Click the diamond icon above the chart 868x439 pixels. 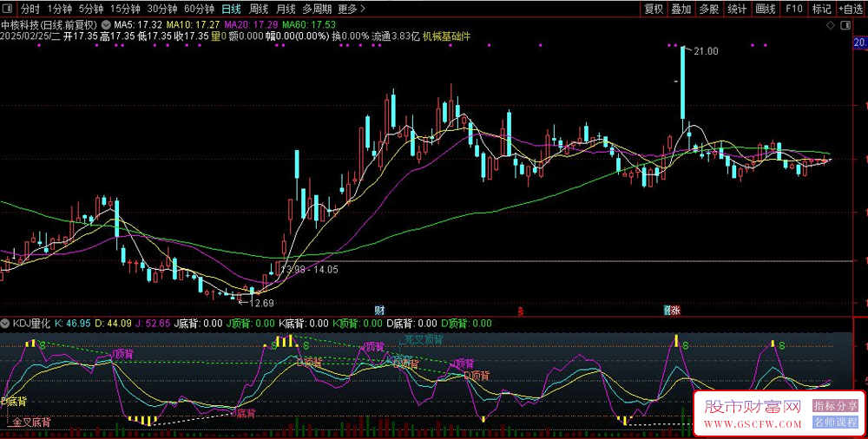[x=831, y=25]
